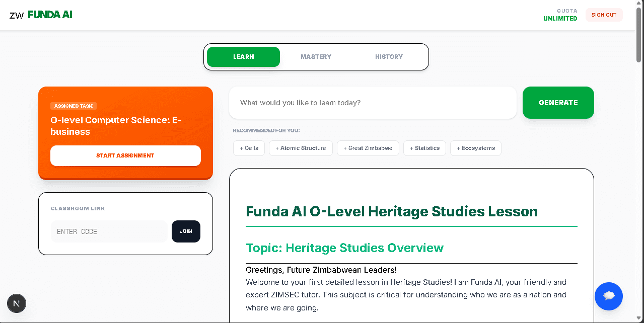Screen dimensions: 644x323
Task: Open the N dev-tools indicator bottom left
Action: click(x=16, y=303)
